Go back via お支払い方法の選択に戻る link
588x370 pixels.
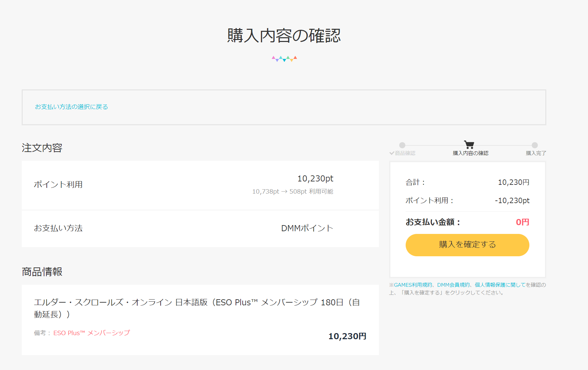pyautogui.click(x=72, y=107)
